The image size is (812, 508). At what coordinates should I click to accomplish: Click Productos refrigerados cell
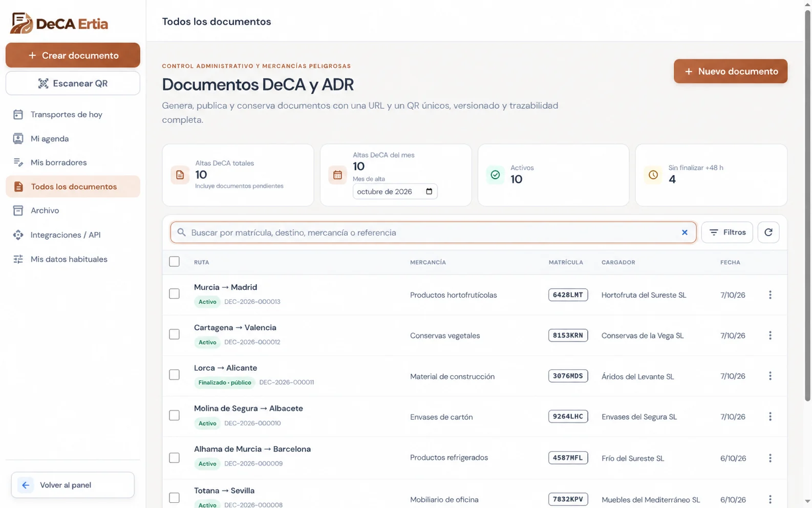(449, 458)
